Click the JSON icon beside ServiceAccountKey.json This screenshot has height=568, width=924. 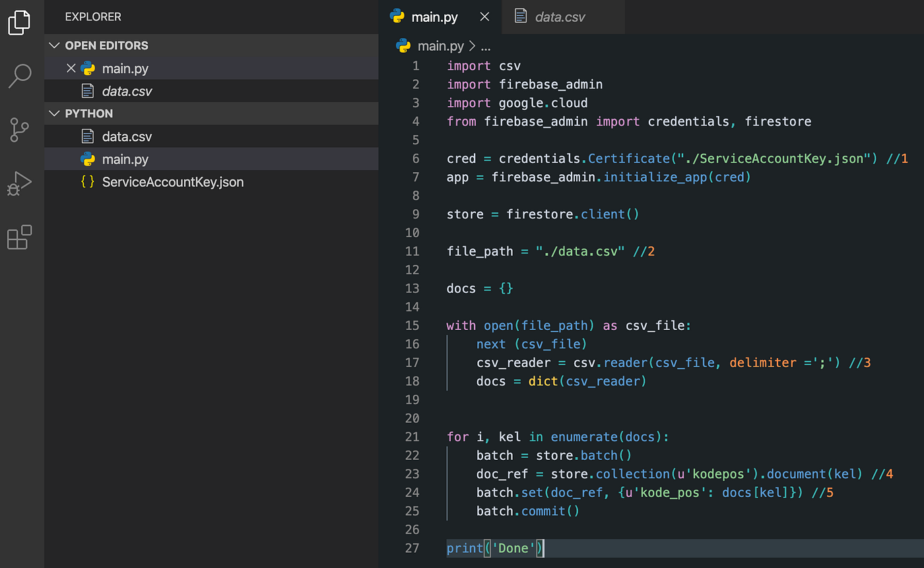pos(87,181)
